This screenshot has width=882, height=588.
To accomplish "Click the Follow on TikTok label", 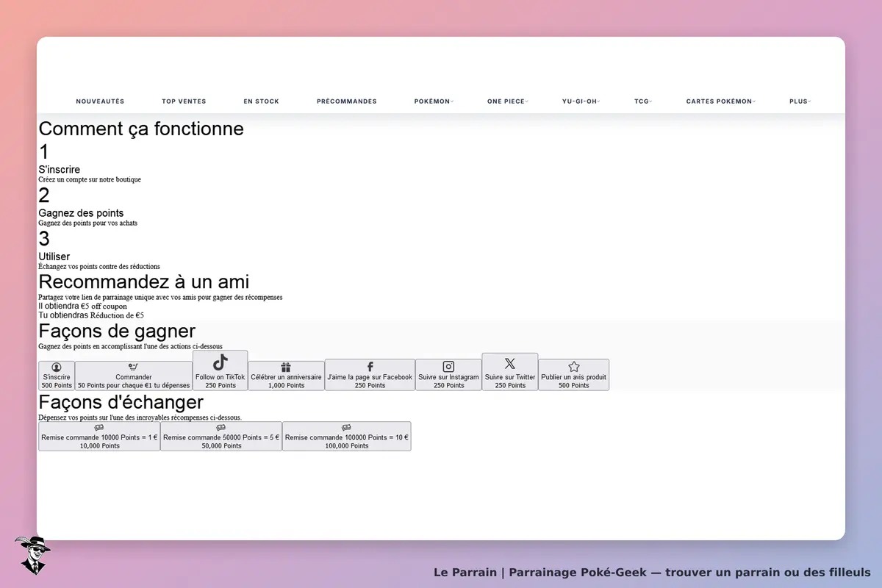I will 220,377.
